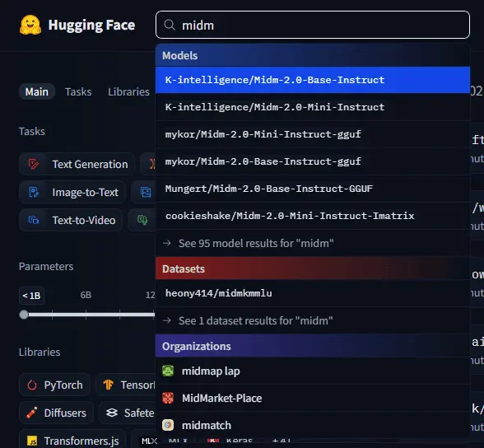Choose the Diffusers library icon
The image size is (484, 448).
pyautogui.click(x=32, y=413)
